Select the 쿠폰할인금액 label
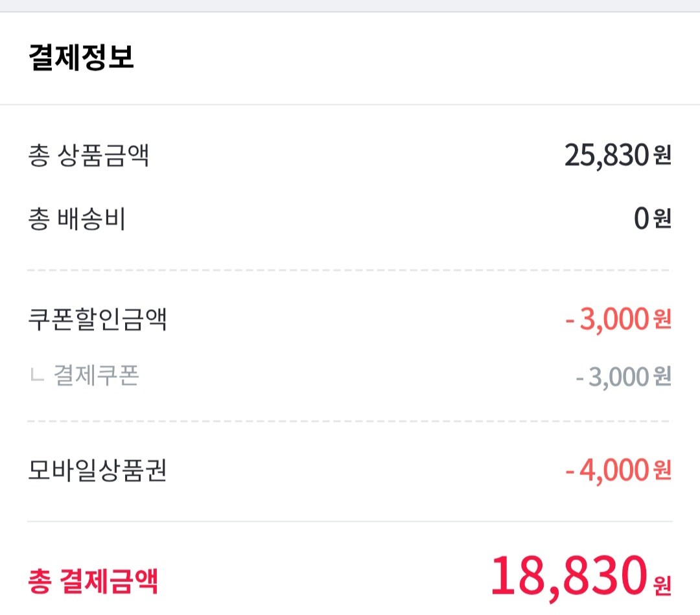This screenshot has height=615, width=700. tap(97, 319)
